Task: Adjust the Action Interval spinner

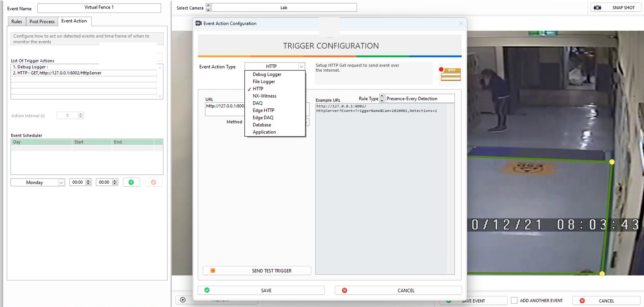Action: click(80, 116)
